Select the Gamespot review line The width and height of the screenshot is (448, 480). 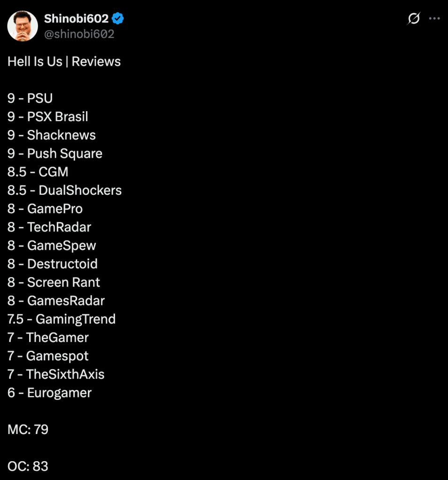pyautogui.click(x=48, y=356)
